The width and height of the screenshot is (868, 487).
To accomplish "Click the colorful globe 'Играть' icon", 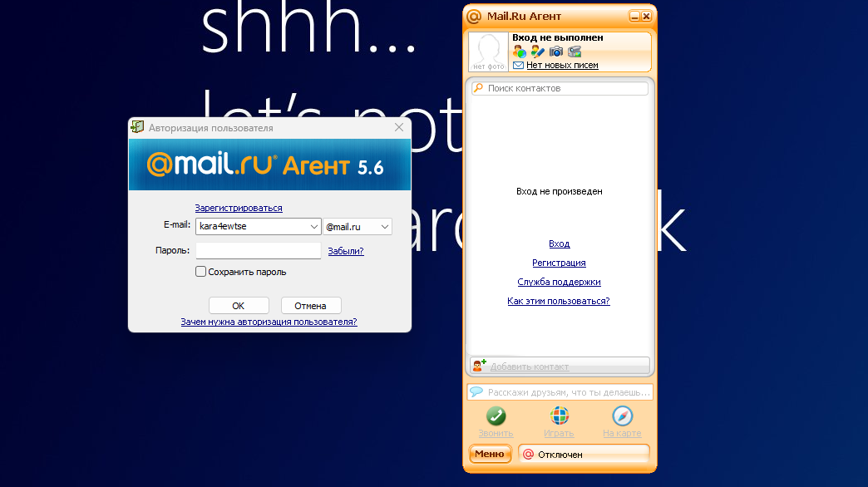I will (x=559, y=416).
